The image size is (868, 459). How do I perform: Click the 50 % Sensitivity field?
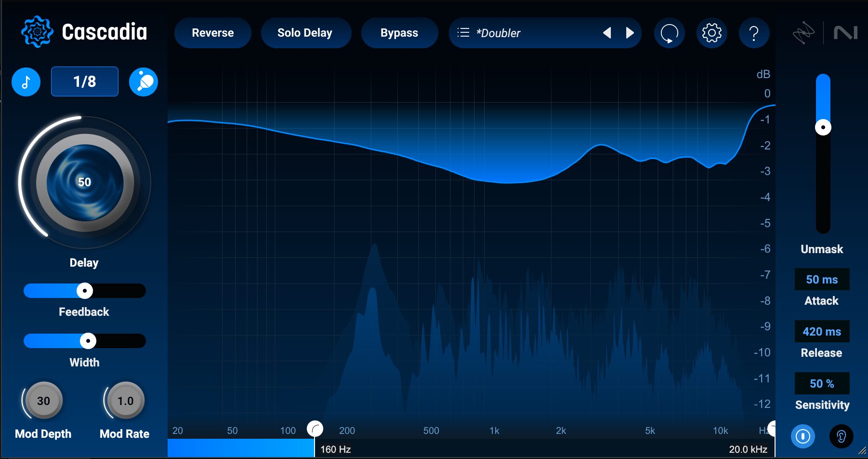click(822, 384)
